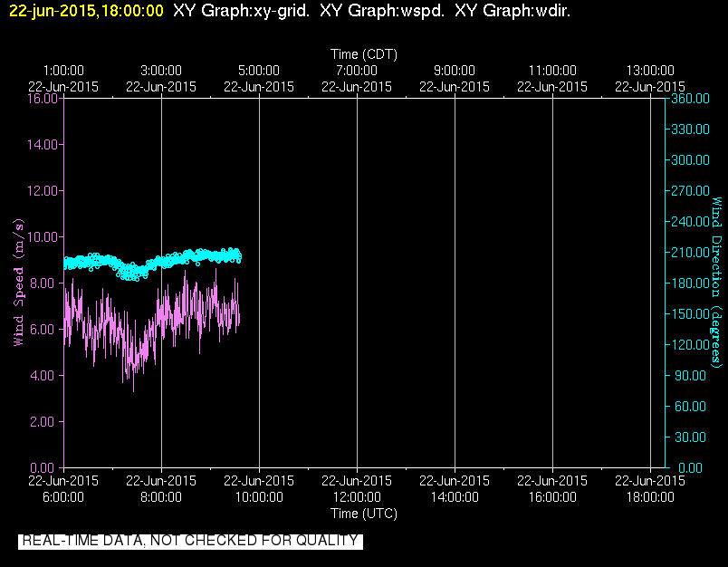Click the 16.00 wind speed axis value
The height and width of the screenshot is (567, 728).
[x=43, y=99]
